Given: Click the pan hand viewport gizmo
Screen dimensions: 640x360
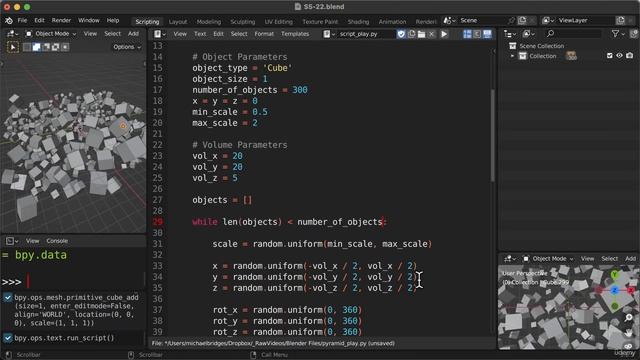Looking at the screenshot, I should pyautogui.click(x=629, y=332).
